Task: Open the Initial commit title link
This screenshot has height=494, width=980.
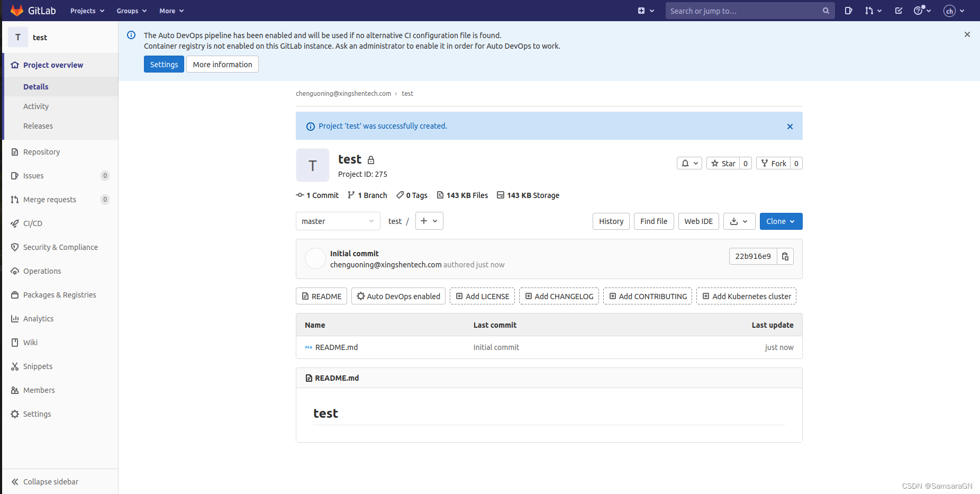Action: tap(355, 254)
